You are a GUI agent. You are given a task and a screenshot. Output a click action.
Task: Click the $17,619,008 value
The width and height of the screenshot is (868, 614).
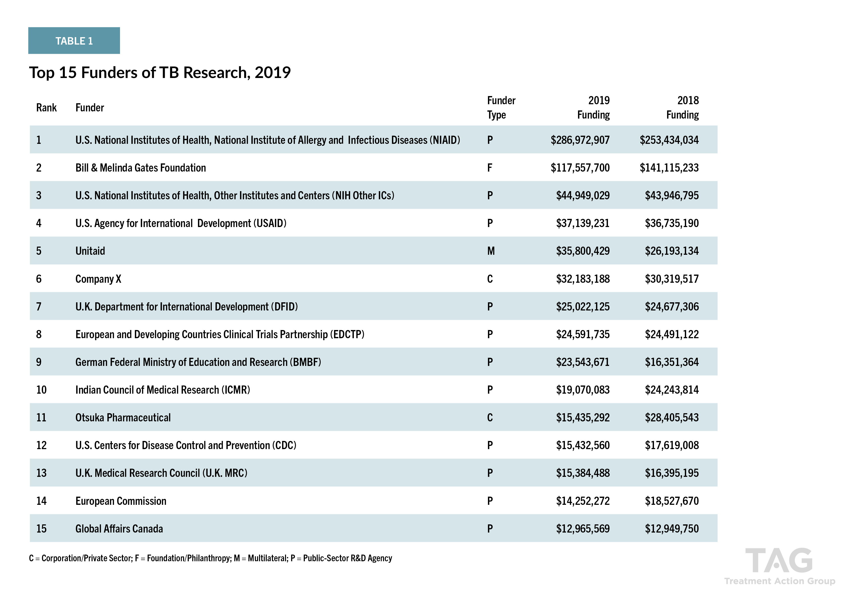tap(672, 446)
